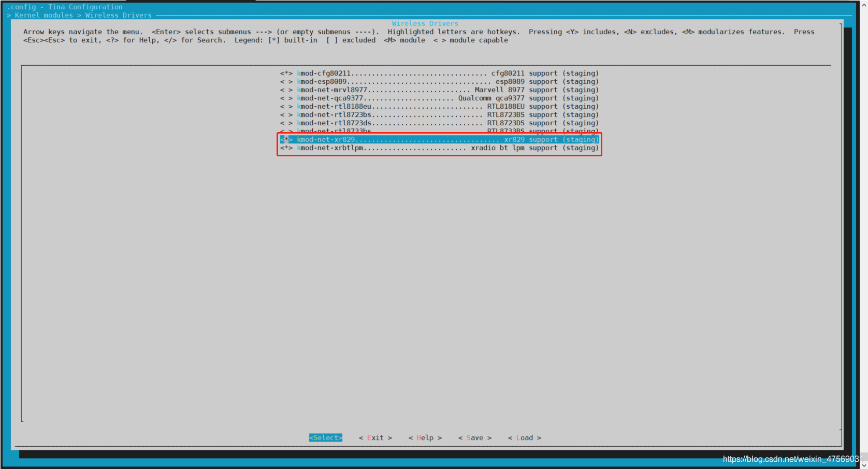Click the 'xradio bt lpm support (staging)' description

coord(534,148)
